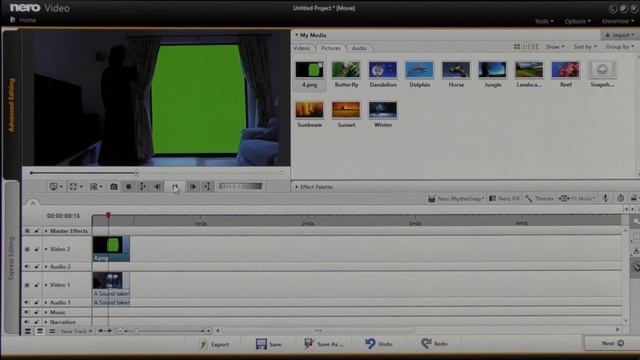The image size is (640, 360).
Task: Open the full screen view dropdown
Action: tap(76, 187)
